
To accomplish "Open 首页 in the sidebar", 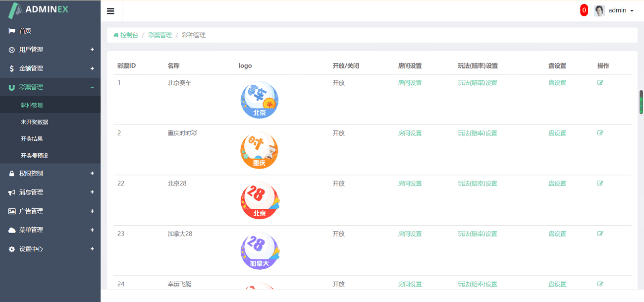I will (x=25, y=31).
